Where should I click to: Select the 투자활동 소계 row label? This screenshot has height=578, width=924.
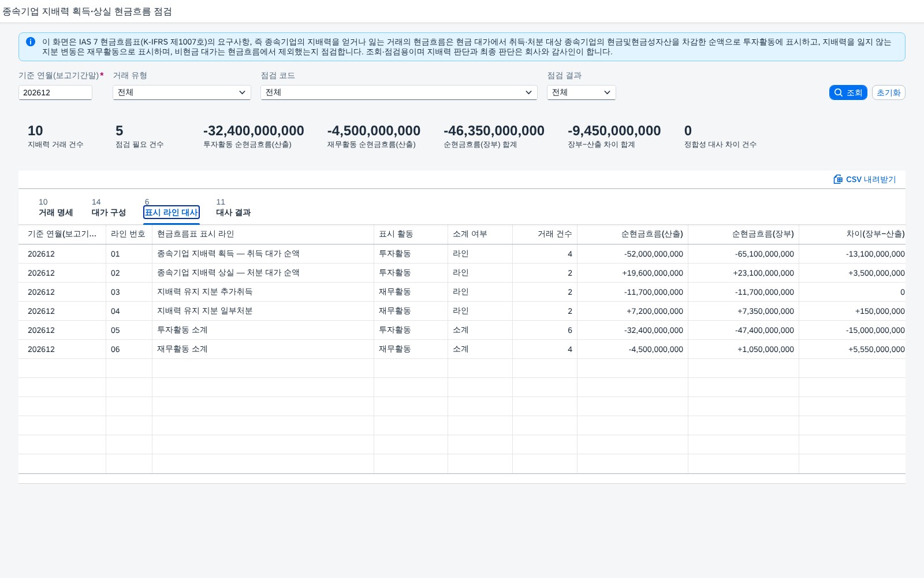[x=182, y=330]
